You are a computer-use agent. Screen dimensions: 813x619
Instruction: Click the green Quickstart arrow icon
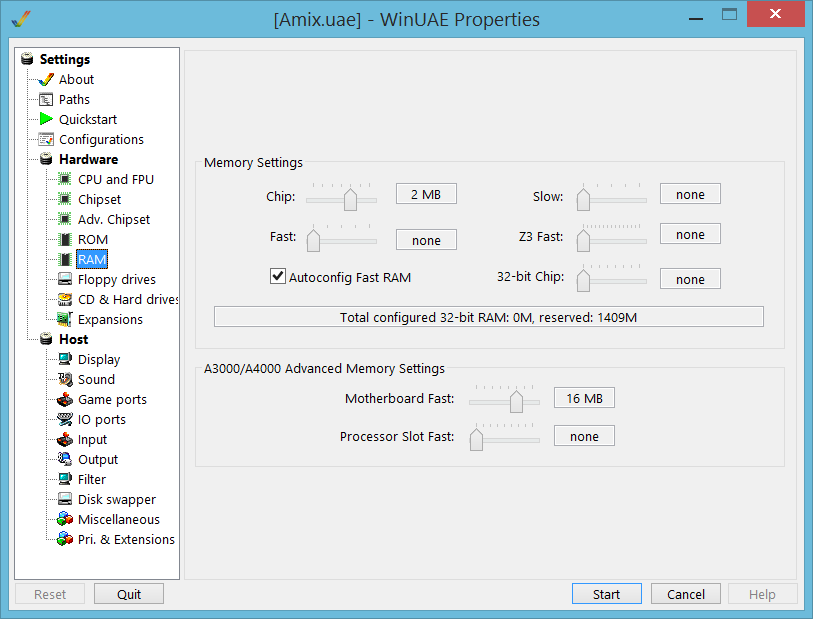(x=46, y=119)
